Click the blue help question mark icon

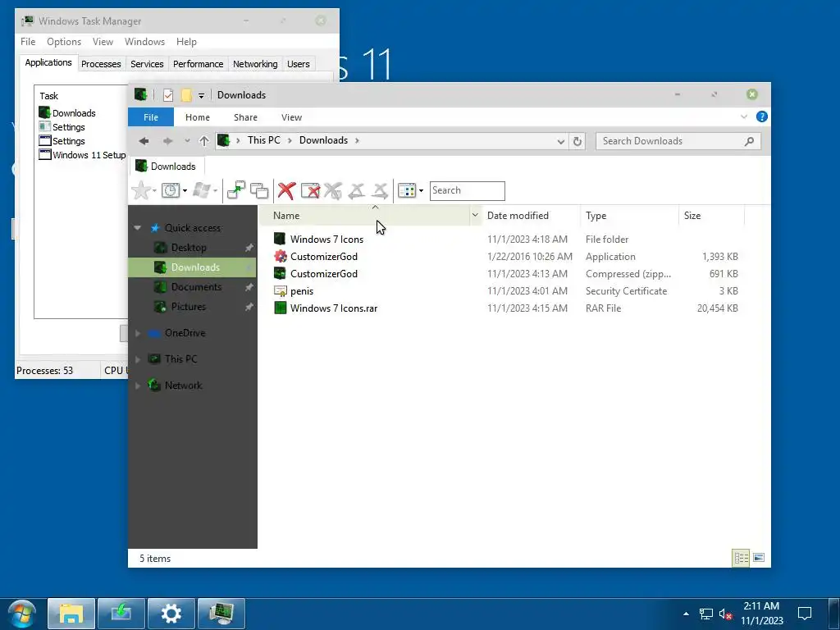[x=761, y=116]
